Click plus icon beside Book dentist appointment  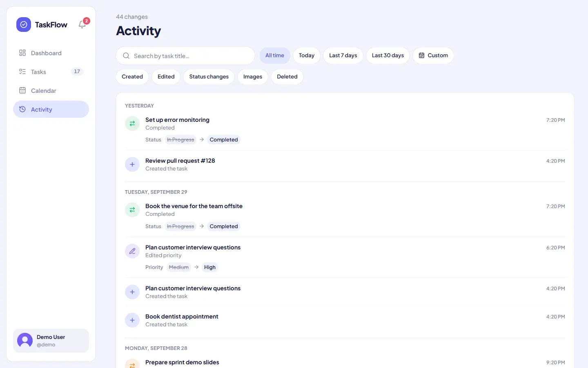pyautogui.click(x=132, y=320)
